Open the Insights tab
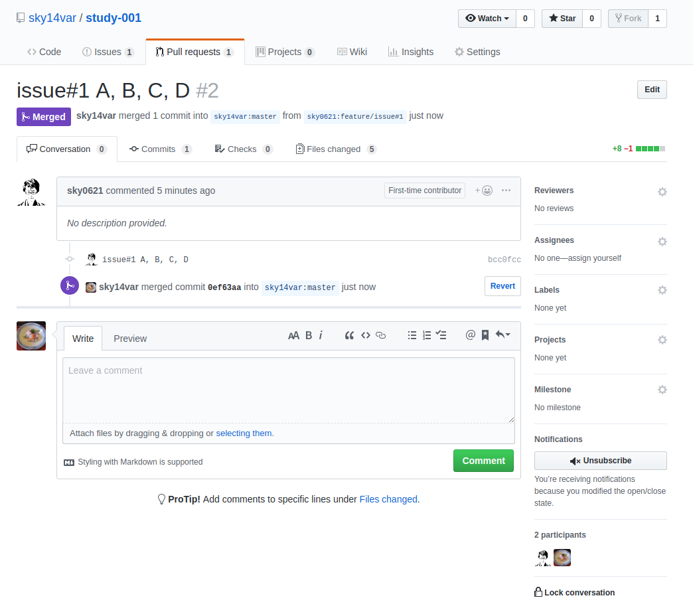Image resolution: width=693 pixels, height=616 pixels. [411, 52]
